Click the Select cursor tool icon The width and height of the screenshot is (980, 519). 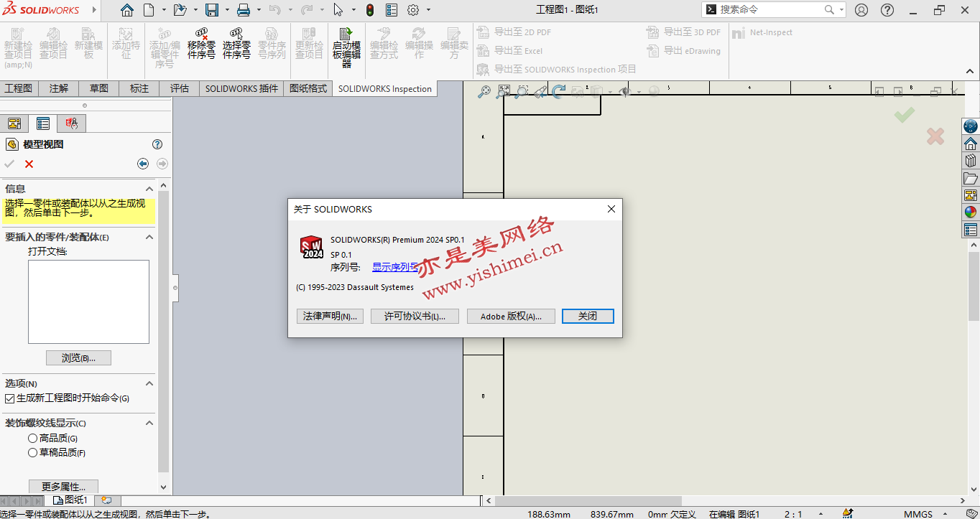point(338,10)
